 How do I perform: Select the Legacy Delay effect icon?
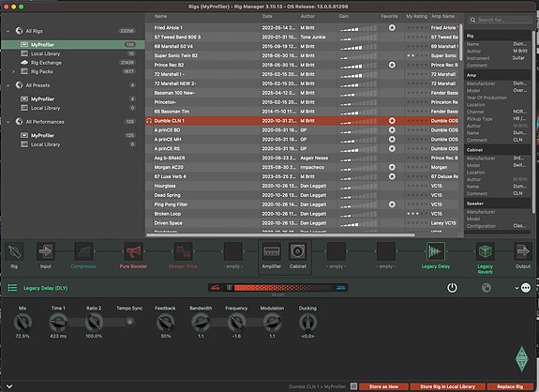(x=436, y=251)
